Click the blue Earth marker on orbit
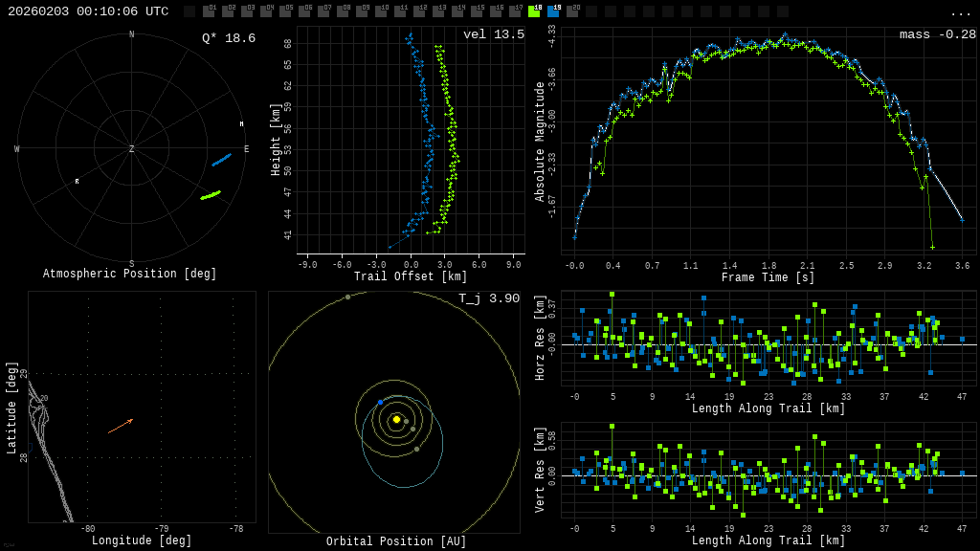The image size is (980, 551). [x=380, y=403]
